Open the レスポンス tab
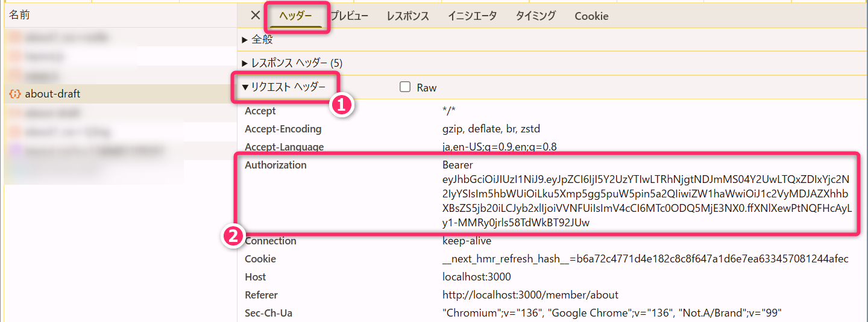 pos(408,16)
